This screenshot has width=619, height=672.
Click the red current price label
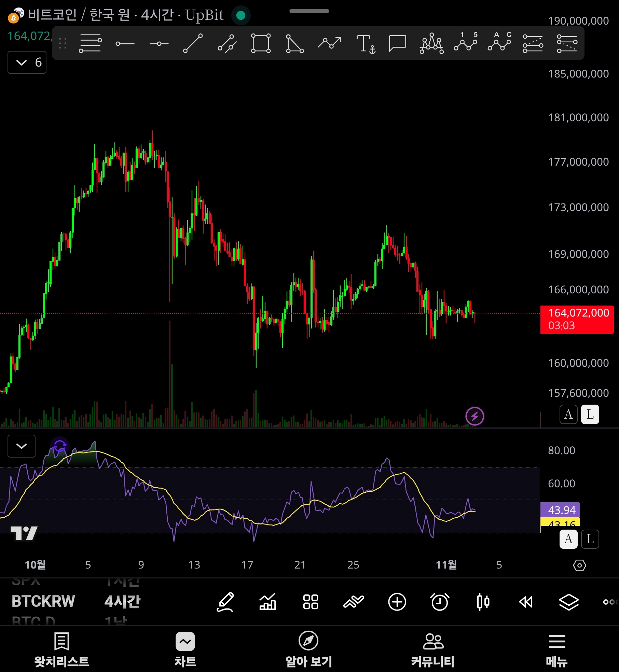[x=577, y=319]
